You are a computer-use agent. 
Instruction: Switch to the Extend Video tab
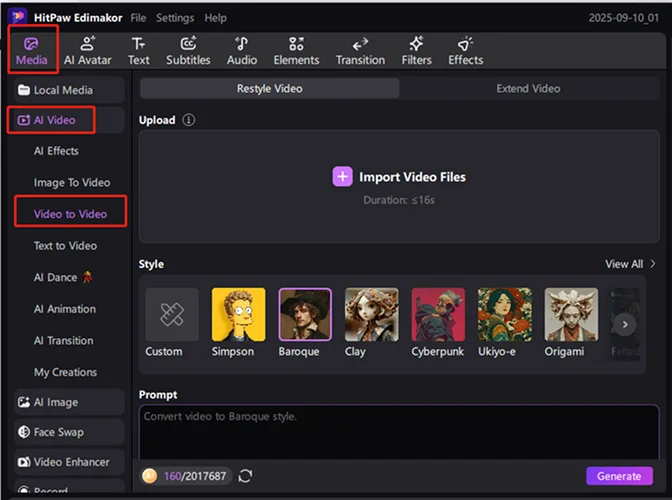(x=528, y=88)
